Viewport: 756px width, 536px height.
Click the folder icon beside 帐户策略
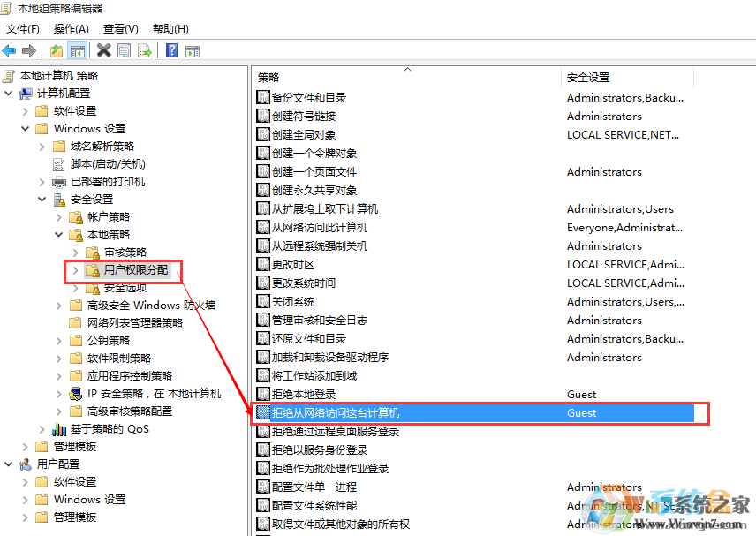click(x=76, y=217)
